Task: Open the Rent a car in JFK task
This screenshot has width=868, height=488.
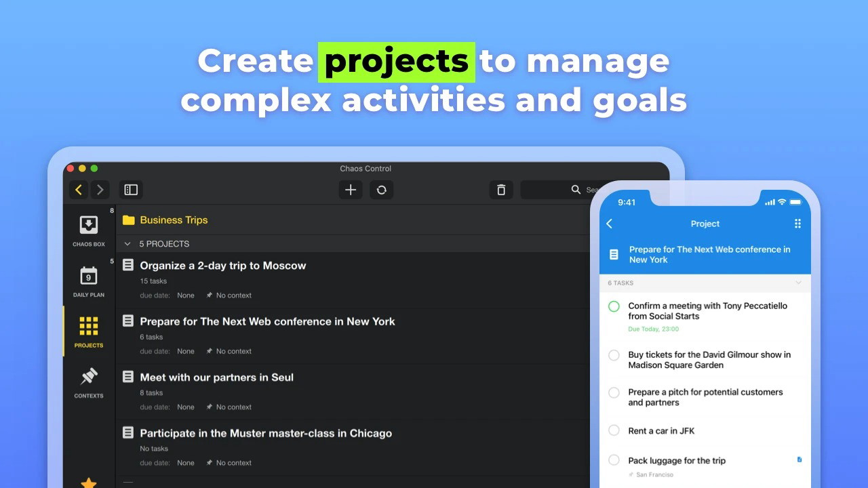Action: [661, 431]
